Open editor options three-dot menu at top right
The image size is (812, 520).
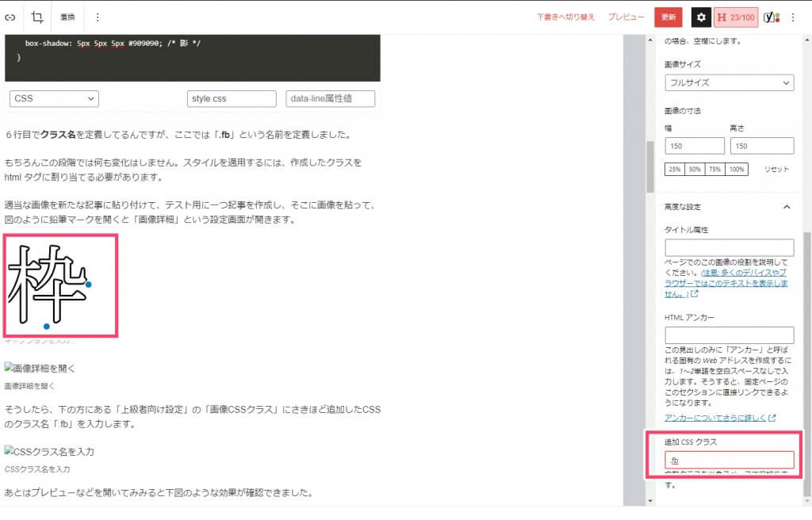coord(793,17)
